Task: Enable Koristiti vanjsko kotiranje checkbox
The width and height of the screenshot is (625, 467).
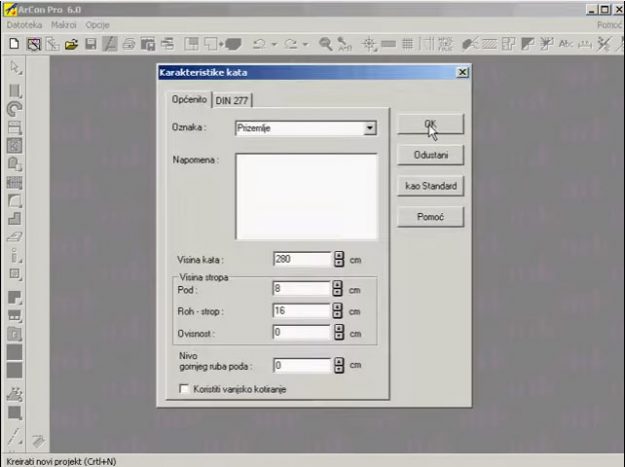Action: point(183,389)
